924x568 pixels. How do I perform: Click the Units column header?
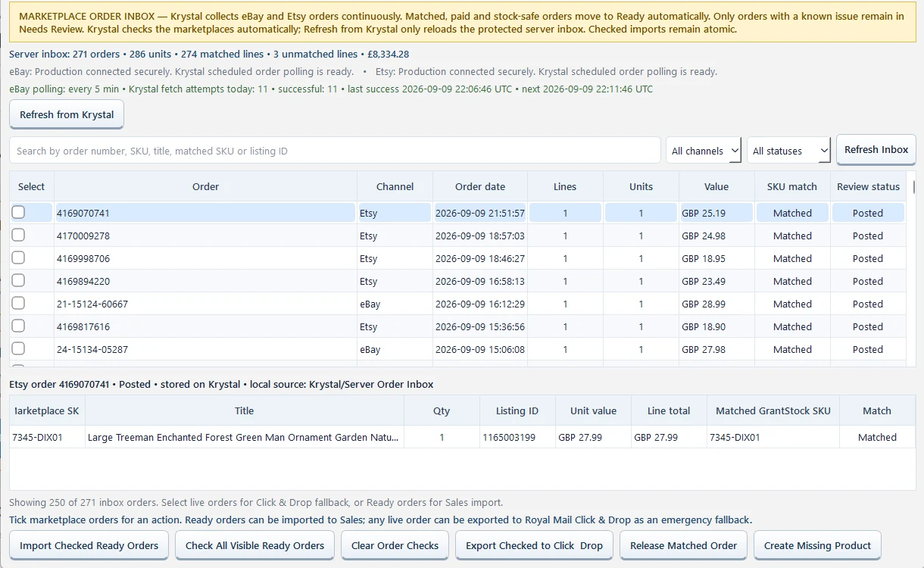coord(641,186)
